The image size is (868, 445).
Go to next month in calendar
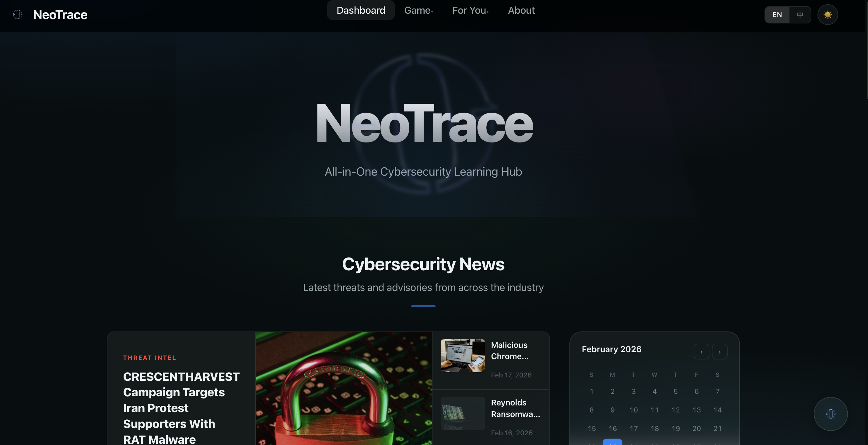(x=719, y=352)
